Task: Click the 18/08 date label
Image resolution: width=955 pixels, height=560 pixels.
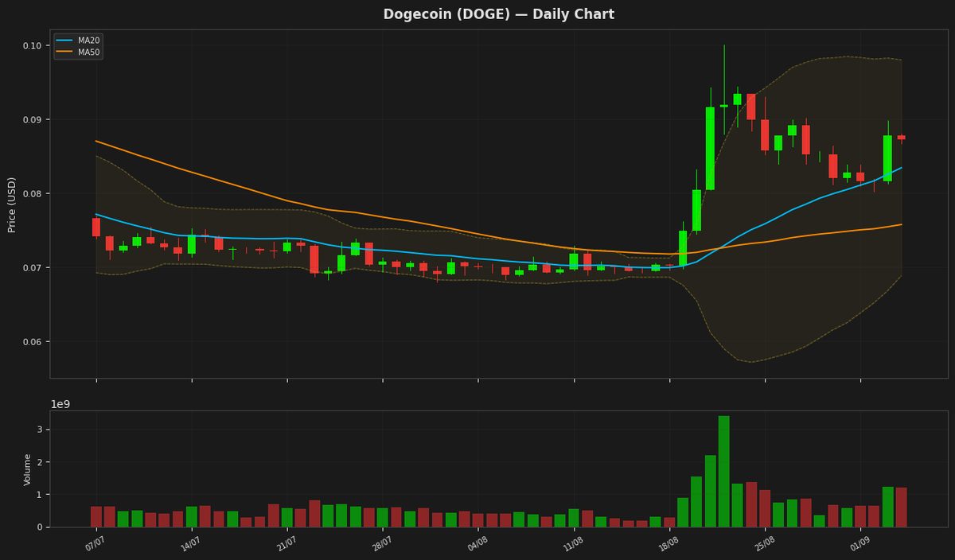Action: [668, 544]
